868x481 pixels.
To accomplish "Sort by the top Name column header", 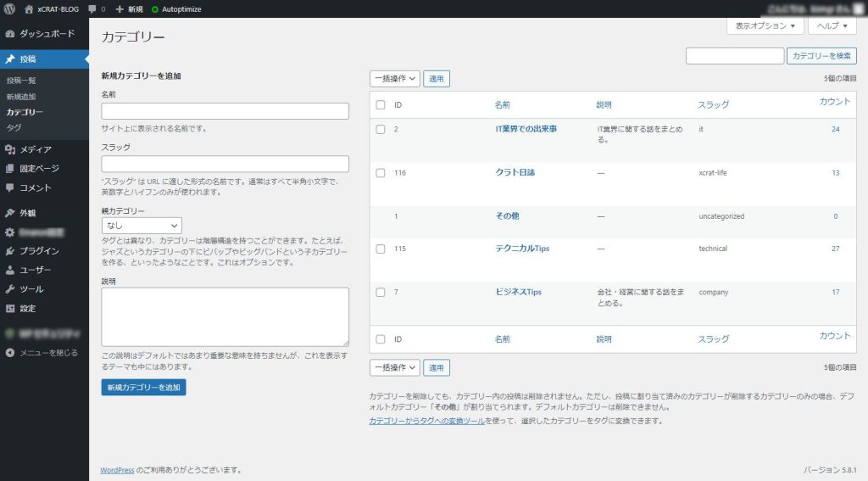I will click(x=502, y=104).
